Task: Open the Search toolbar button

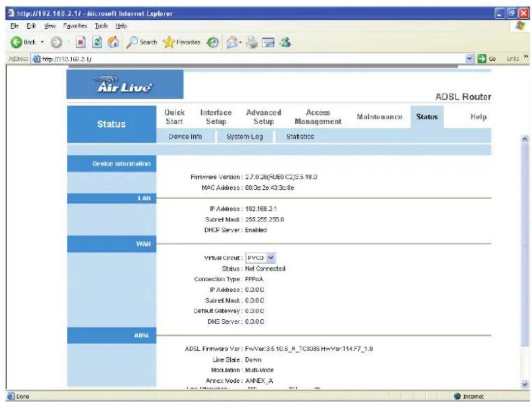Action: [x=141, y=43]
